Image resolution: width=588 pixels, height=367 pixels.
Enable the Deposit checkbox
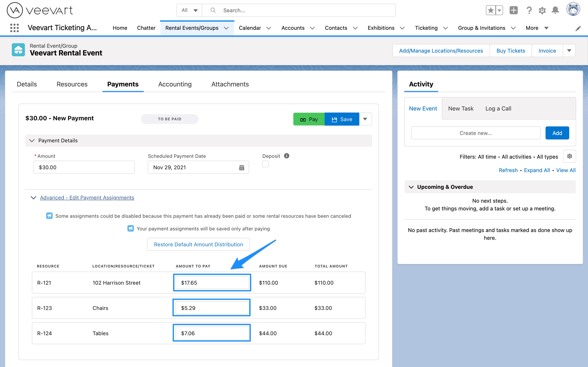tap(265, 164)
